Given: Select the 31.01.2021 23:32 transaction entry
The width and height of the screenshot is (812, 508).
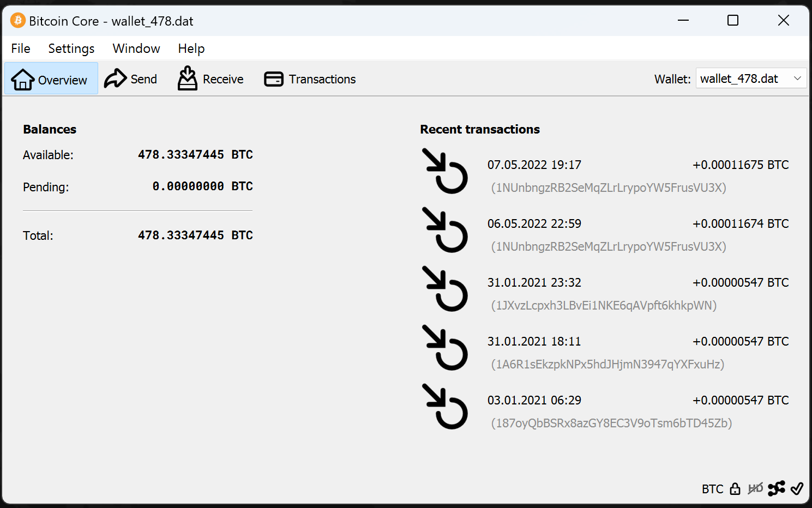Looking at the screenshot, I should point(534,282).
